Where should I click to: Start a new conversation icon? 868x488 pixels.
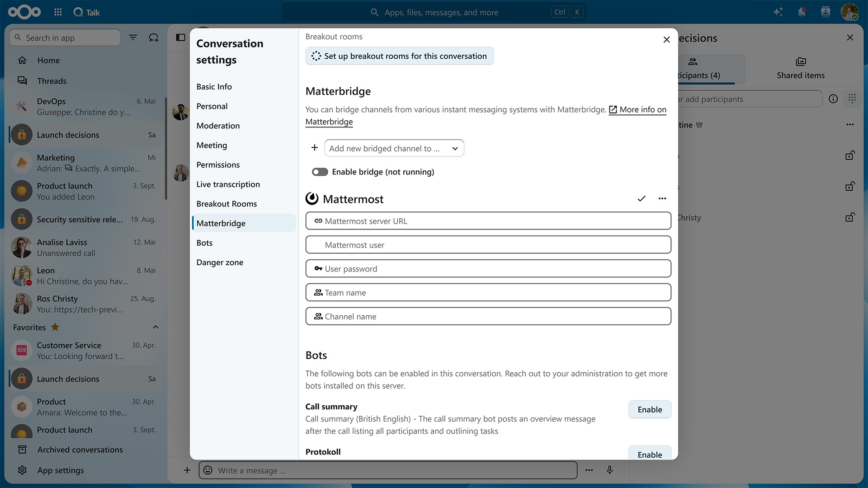pos(154,38)
